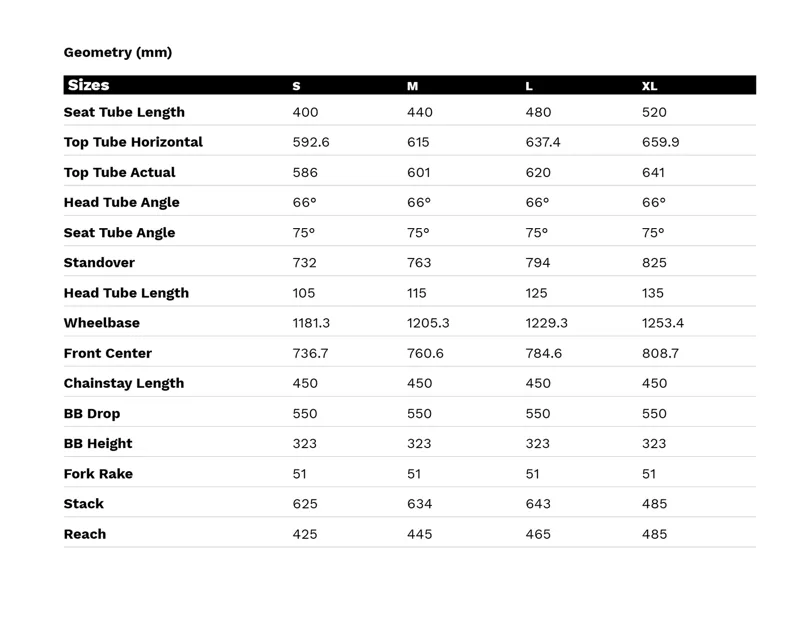Image resolution: width=800 pixels, height=640 pixels.
Task: Select the "Reach" row label
Action: click(85, 534)
